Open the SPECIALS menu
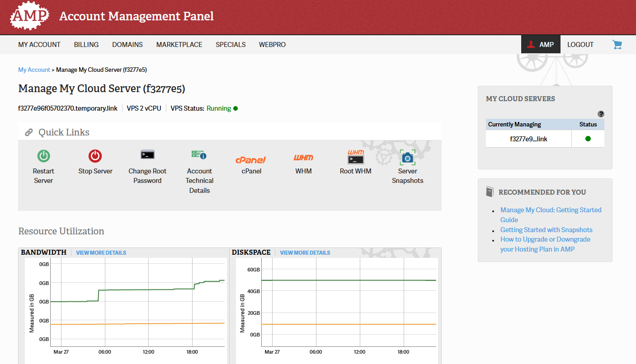The width and height of the screenshot is (636, 364). click(x=231, y=45)
